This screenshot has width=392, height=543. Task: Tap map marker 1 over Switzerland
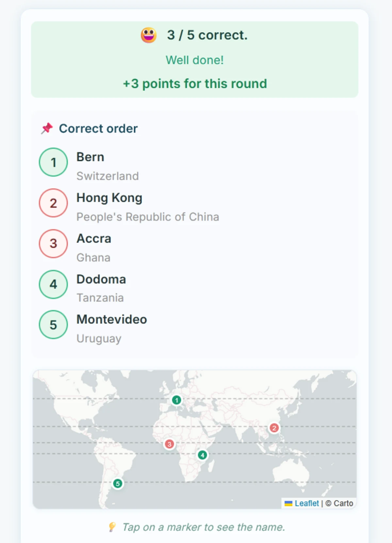click(176, 400)
